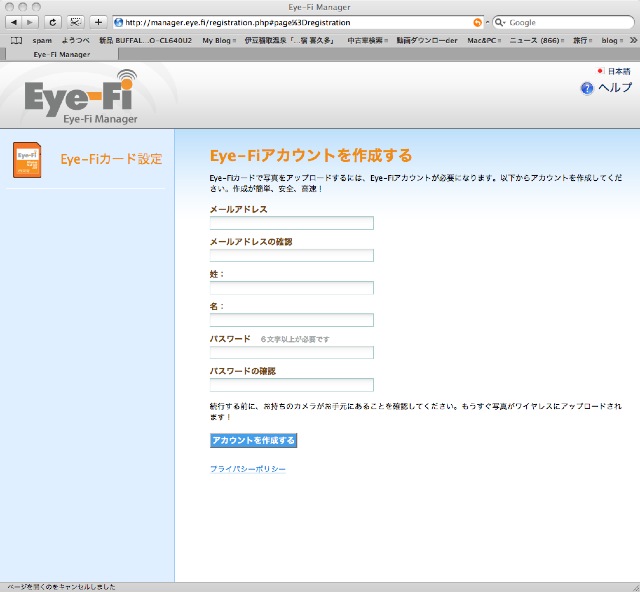The height and width of the screenshot is (592, 640).
Task: Open the BUFFAL...O-CL640U2 bookmark
Action: point(145,40)
